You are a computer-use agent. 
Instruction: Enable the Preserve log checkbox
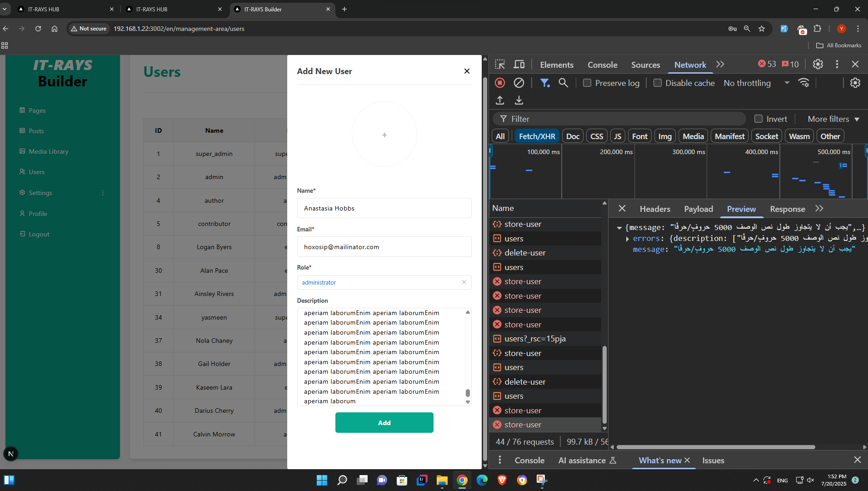(x=587, y=83)
